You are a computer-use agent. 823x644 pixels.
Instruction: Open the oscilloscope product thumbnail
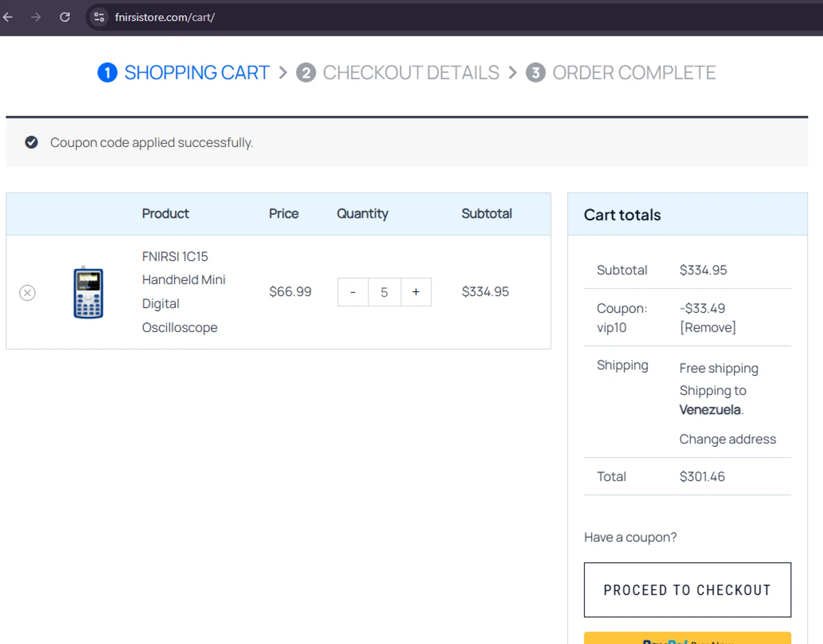coord(88,292)
